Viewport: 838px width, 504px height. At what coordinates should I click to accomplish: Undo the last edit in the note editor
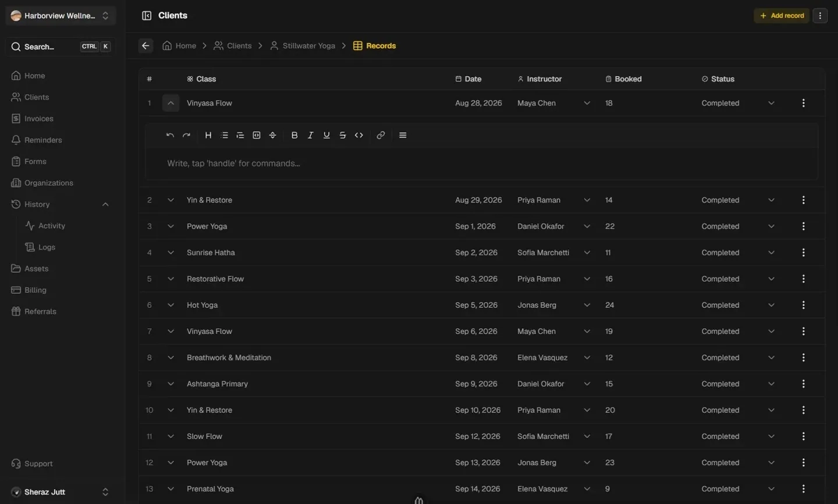[x=170, y=135]
